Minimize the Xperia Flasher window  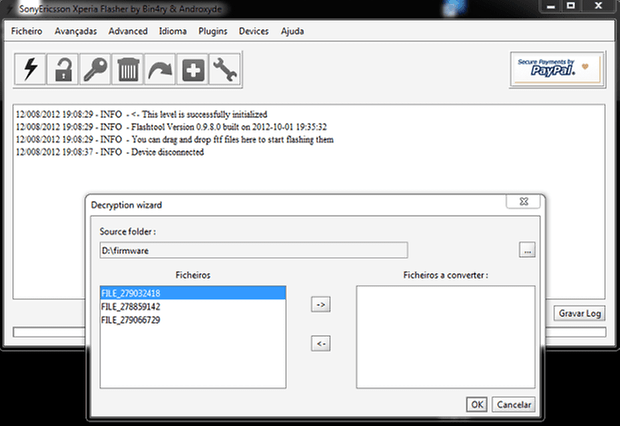point(551,7)
